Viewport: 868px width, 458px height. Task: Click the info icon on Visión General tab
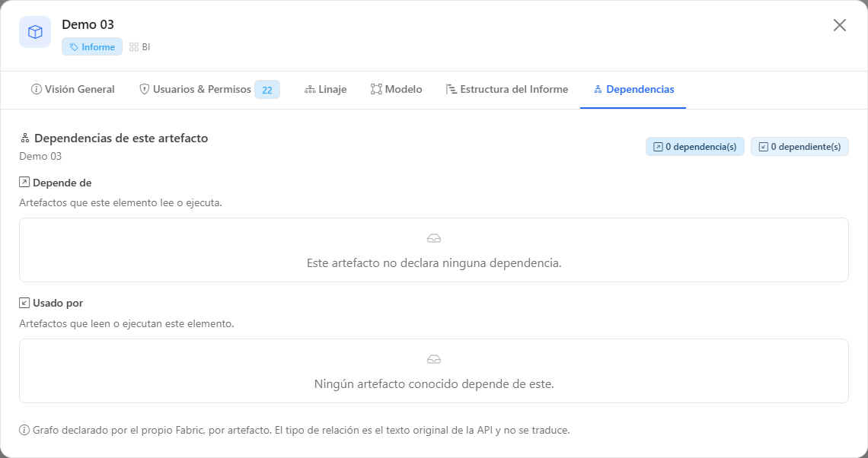[36, 89]
